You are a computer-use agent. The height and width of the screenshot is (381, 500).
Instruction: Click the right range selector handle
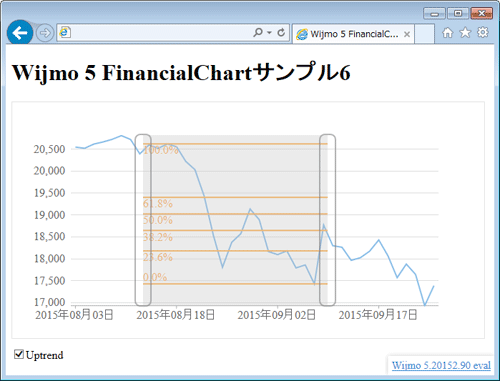(x=327, y=220)
